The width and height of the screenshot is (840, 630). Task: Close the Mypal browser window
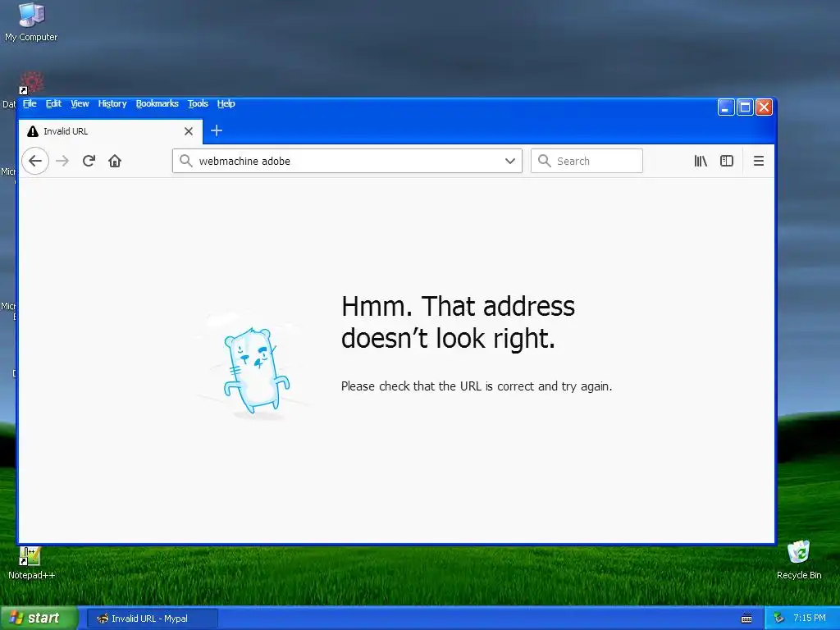pyautogui.click(x=765, y=107)
